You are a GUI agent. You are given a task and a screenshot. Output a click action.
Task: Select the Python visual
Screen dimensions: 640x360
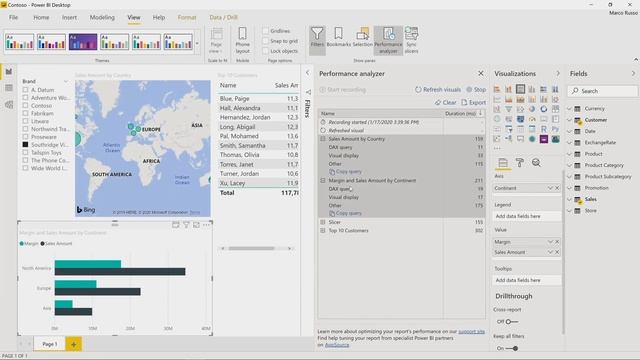point(556,129)
